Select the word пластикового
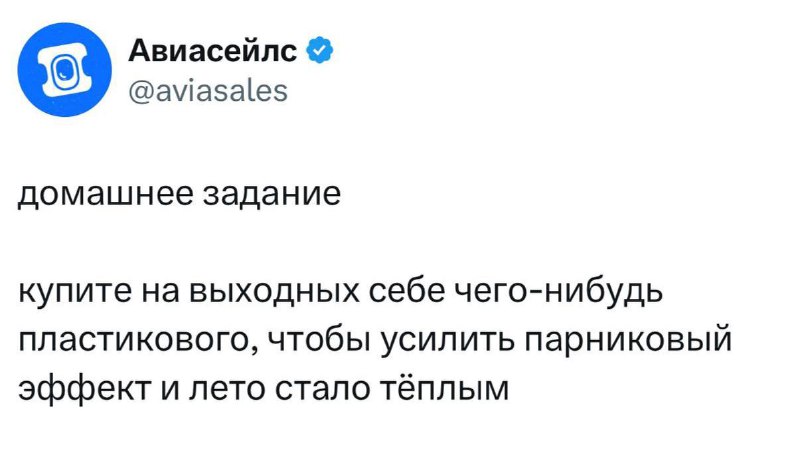The height and width of the screenshot is (459, 800). 139,340
